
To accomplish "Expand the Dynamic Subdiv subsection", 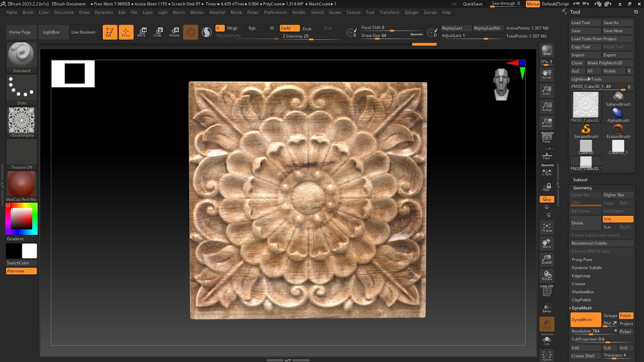I will [x=587, y=267].
